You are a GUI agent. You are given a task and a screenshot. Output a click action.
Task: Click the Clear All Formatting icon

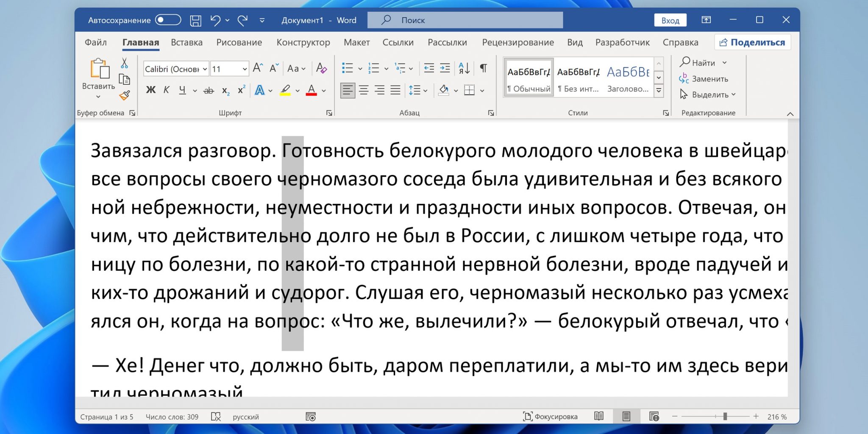click(x=321, y=68)
